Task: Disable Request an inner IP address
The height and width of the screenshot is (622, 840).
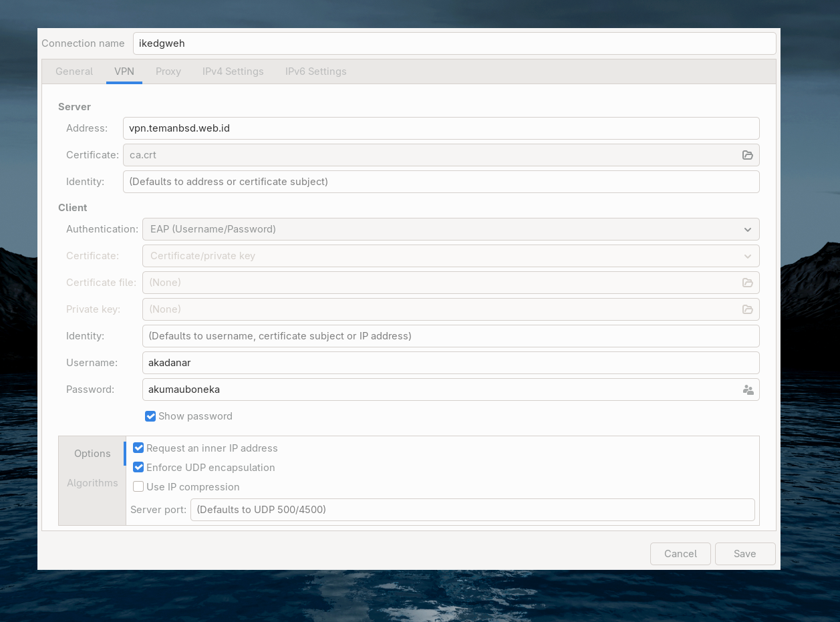Action: click(138, 448)
